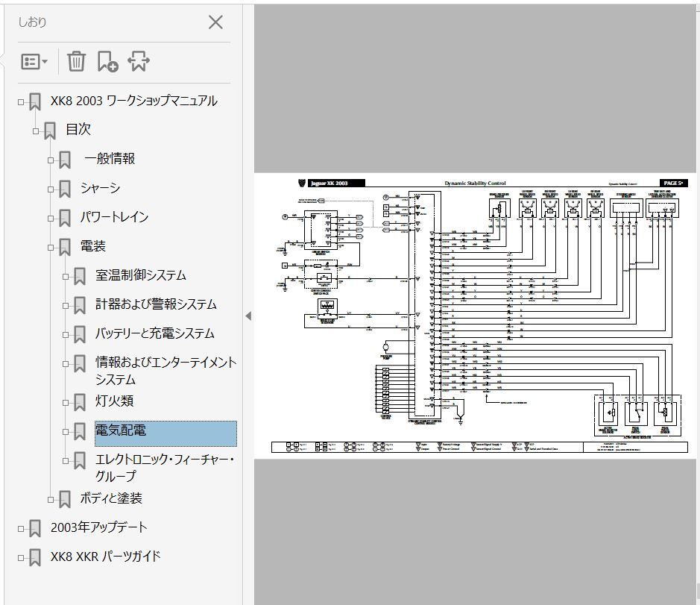The image size is (700, 605).
Task: Expand the 灯火類 node
Action: pyautogui.click(x=66, y=403)
